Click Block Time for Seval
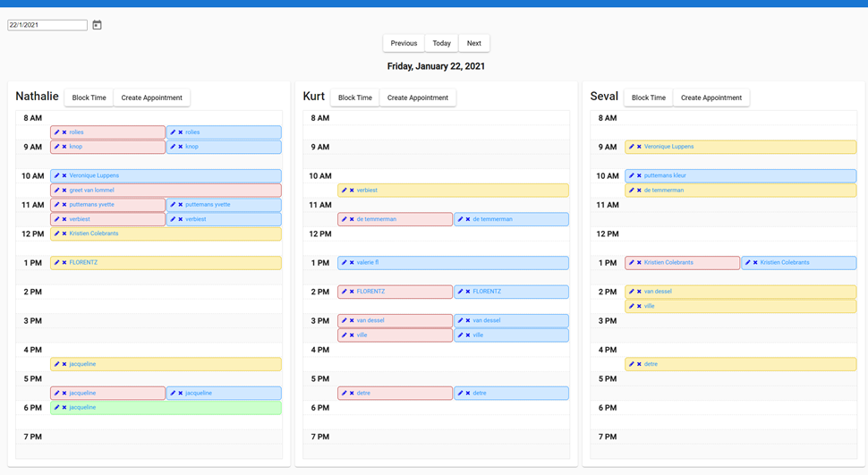Viewport: 868px width, 475px height. click(x=648, y=98)
